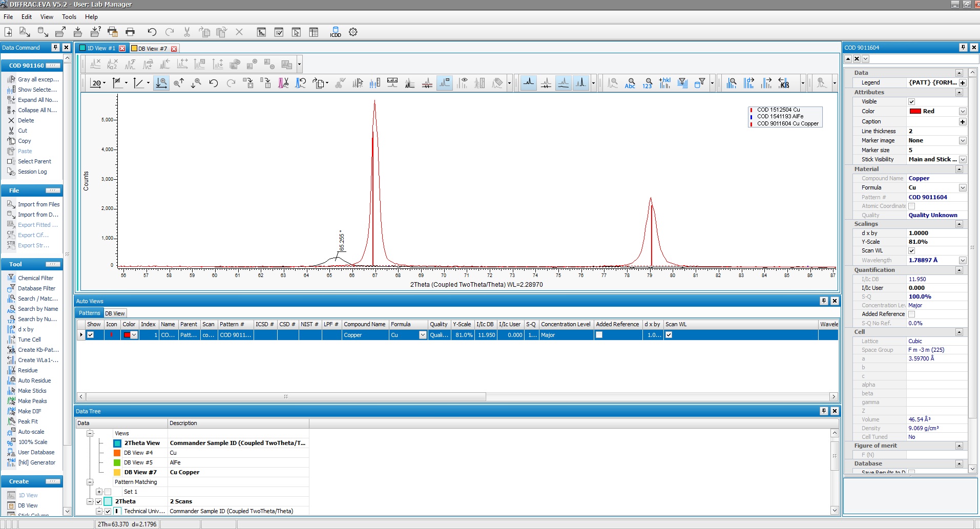Toggle the Visible attribute checkbox

911,101
